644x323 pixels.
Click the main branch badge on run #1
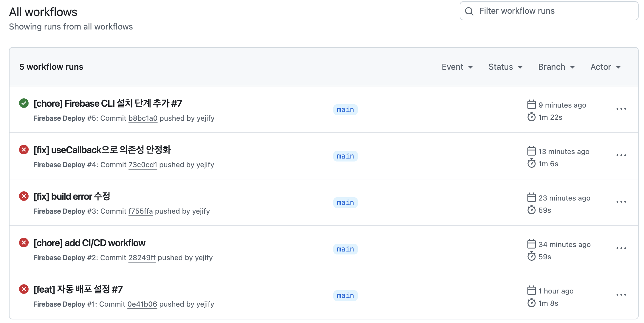[x=345, y=296]
